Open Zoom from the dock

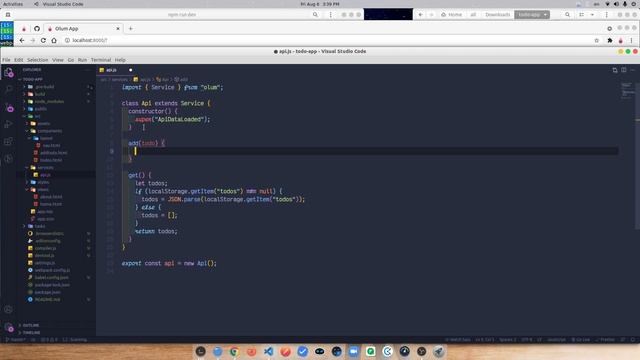[353, 351]
